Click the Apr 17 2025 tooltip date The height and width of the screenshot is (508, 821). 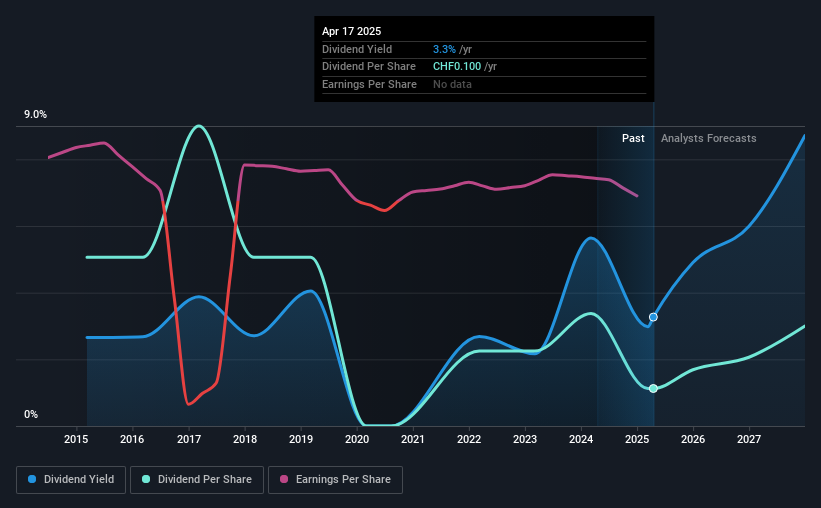coord(351,31)
